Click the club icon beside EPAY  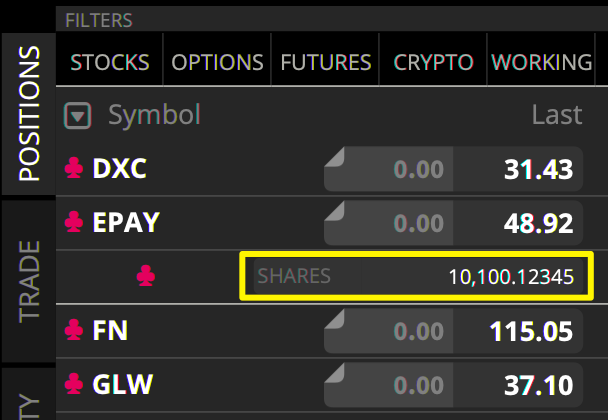click(x=74, y=222)
